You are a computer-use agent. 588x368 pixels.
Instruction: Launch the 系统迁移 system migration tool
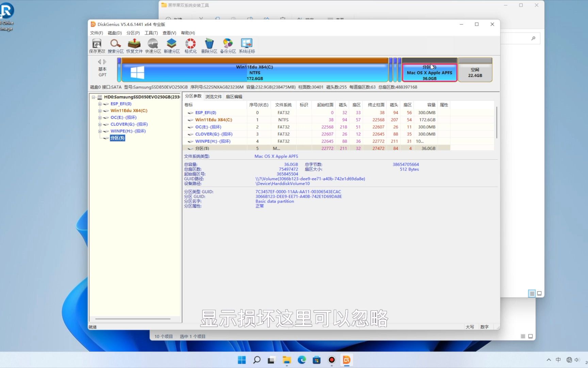pyautogui.click(x=247, y=46)
